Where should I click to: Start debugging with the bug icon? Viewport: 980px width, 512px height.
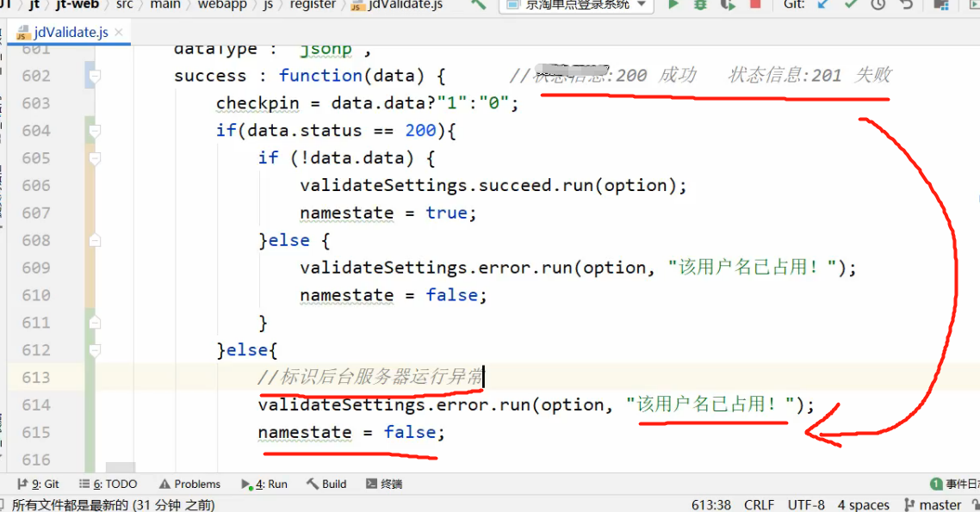(x=700, y=4)
